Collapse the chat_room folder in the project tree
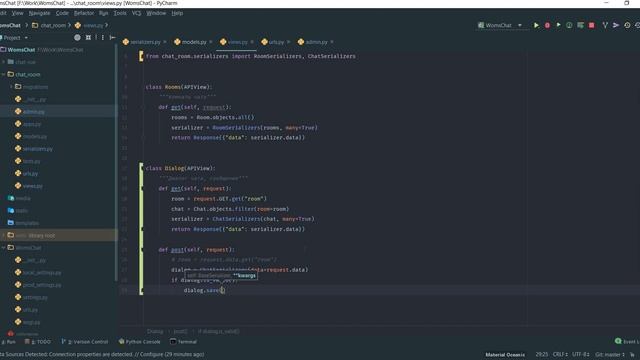 [x=4, y=75]
